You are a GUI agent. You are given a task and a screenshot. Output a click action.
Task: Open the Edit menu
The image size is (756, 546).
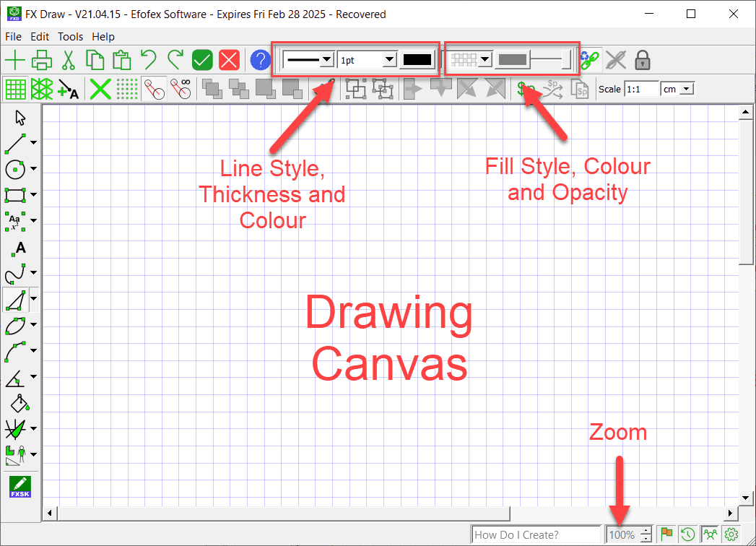point(40,37)
